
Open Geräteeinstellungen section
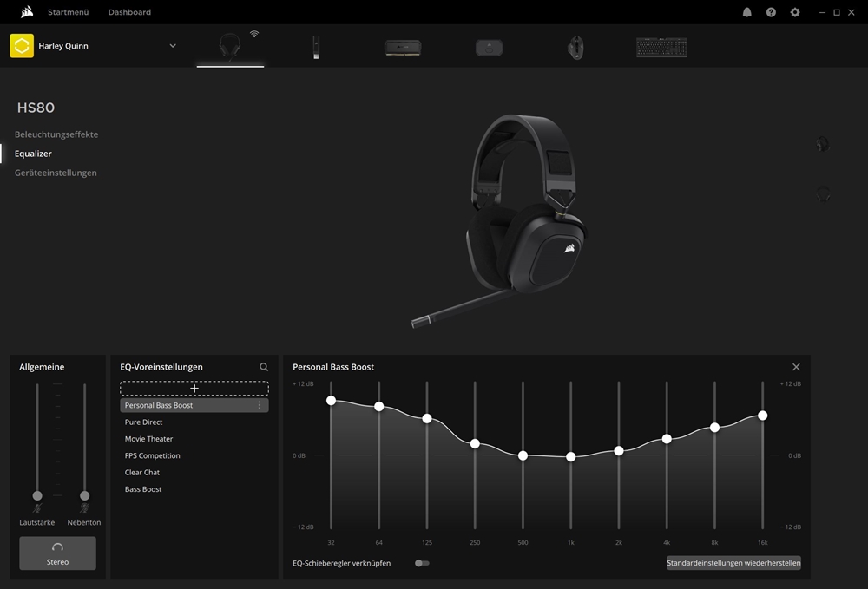pyautogui.click(x=56, y=173)
